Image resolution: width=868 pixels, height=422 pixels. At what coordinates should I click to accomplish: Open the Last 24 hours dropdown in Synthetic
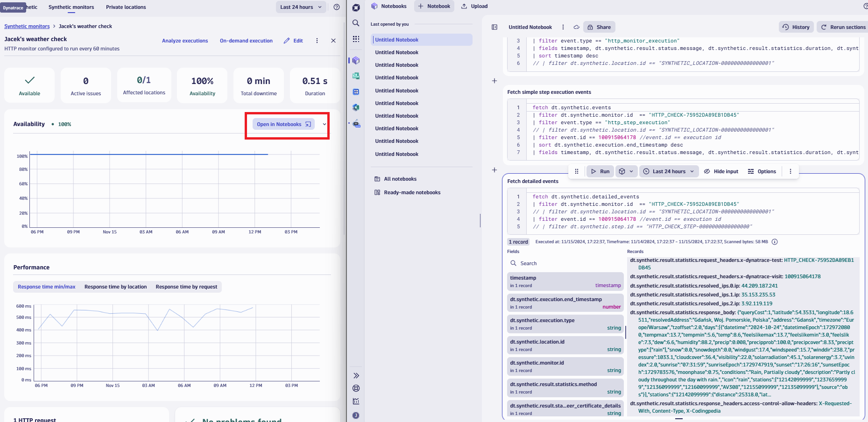(x=301, y=7)
